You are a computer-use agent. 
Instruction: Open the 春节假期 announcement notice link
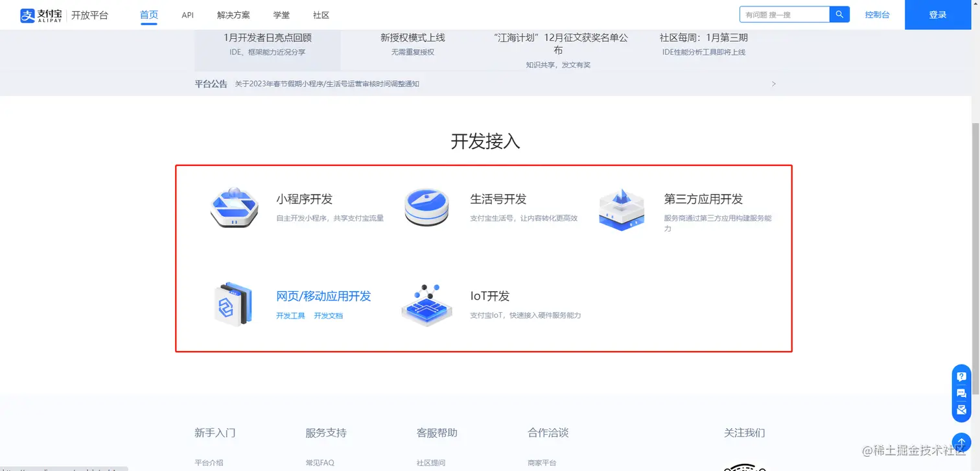(327, 84)
